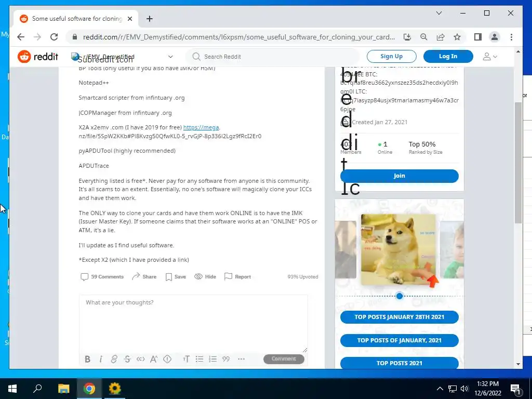
Task: Open the Chrome three-dot menu
Action: coord(511,37)
